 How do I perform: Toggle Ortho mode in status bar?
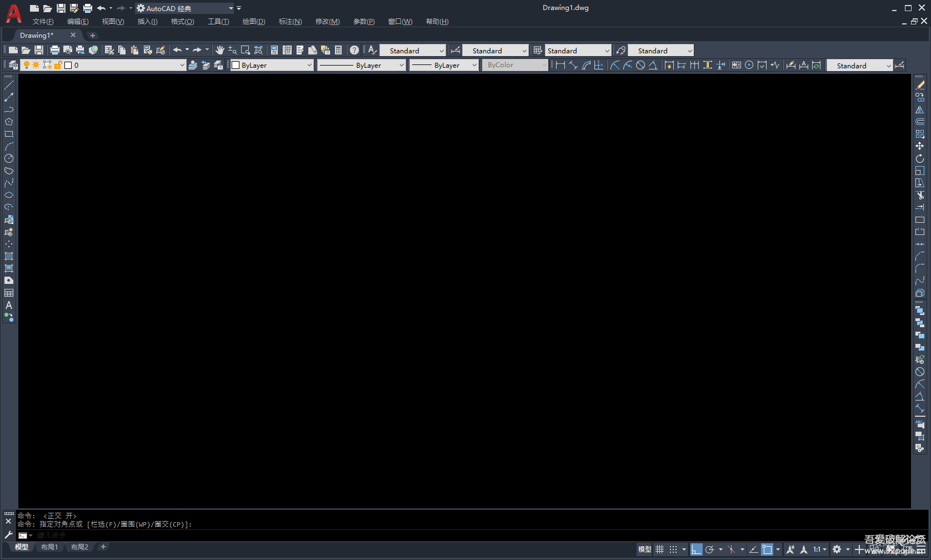point(697,549)
